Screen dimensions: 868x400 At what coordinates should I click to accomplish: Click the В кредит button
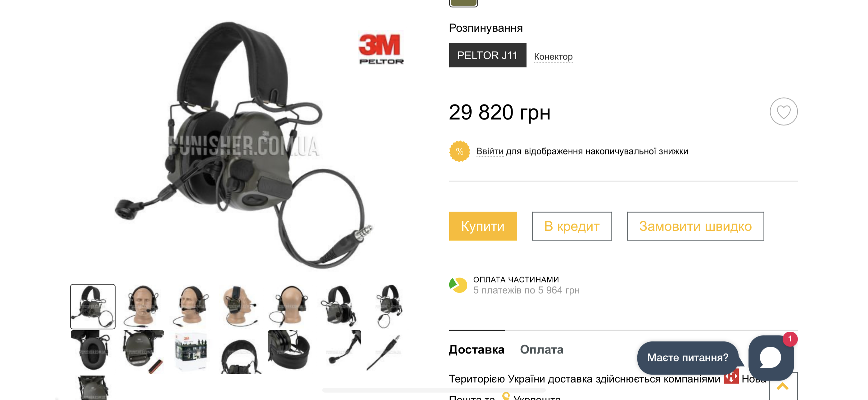pos(572,226)
